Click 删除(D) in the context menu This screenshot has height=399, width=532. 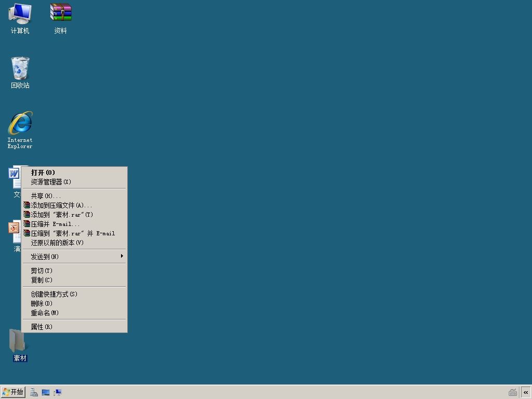coord(74,303)
